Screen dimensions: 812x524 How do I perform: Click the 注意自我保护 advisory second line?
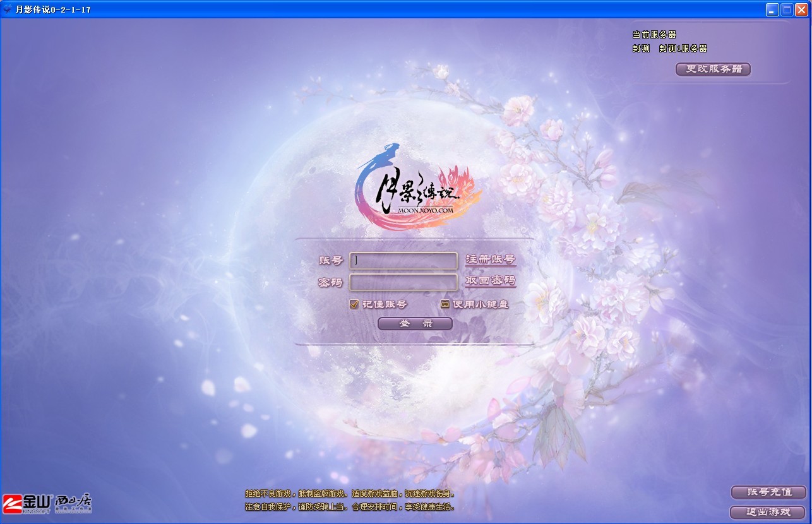(350, 507)
